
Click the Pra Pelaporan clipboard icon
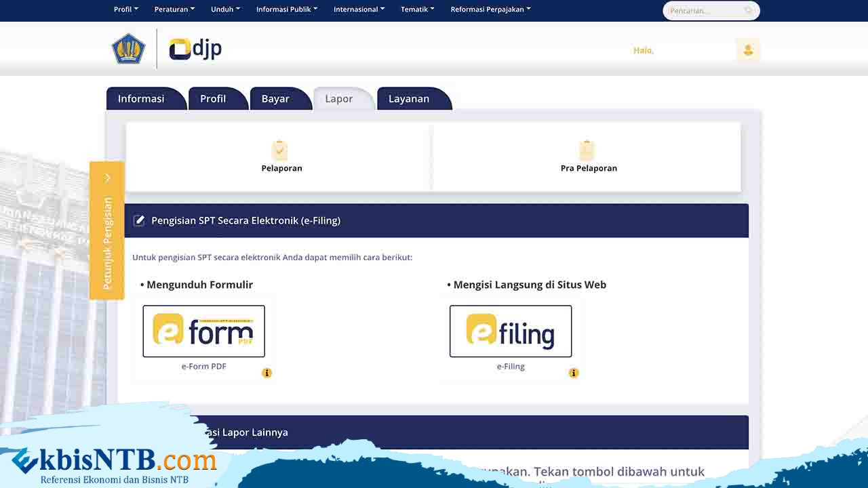point(587,150)
